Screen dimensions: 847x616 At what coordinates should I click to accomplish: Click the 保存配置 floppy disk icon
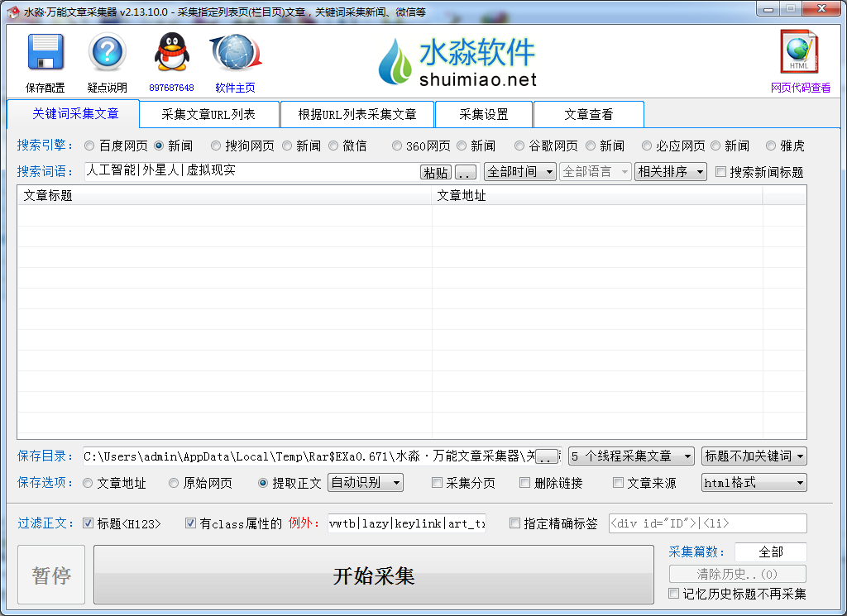(45, 52)
